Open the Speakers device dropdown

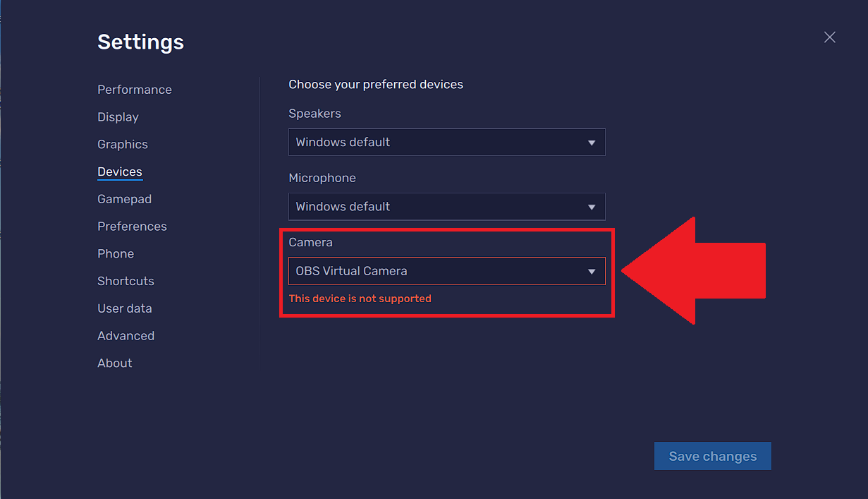447,142
